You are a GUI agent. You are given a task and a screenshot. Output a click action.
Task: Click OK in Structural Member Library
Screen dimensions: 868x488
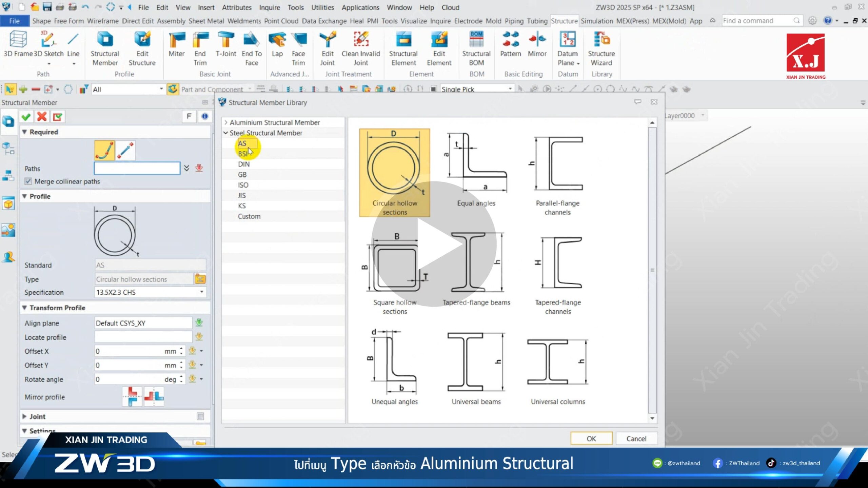[x=591, y=438]
